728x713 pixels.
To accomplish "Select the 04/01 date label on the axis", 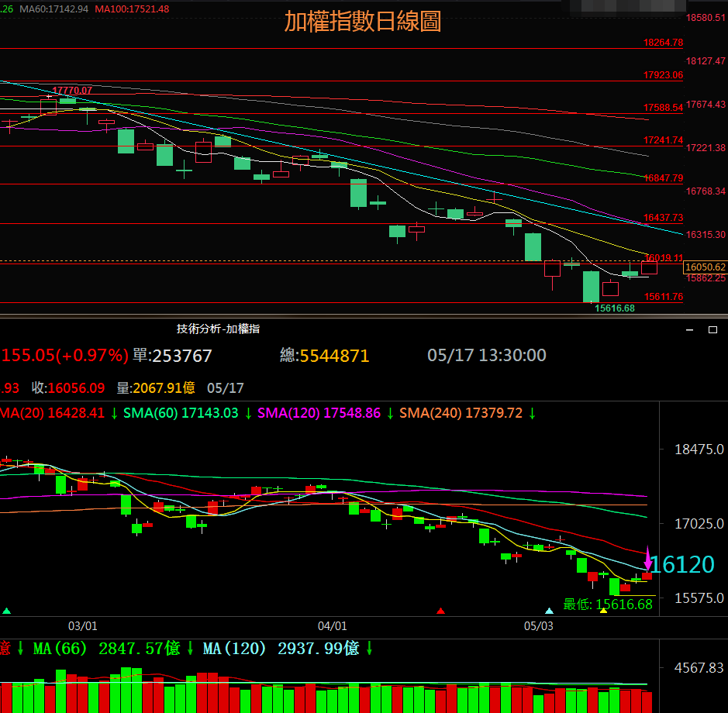I will [332, 625].
